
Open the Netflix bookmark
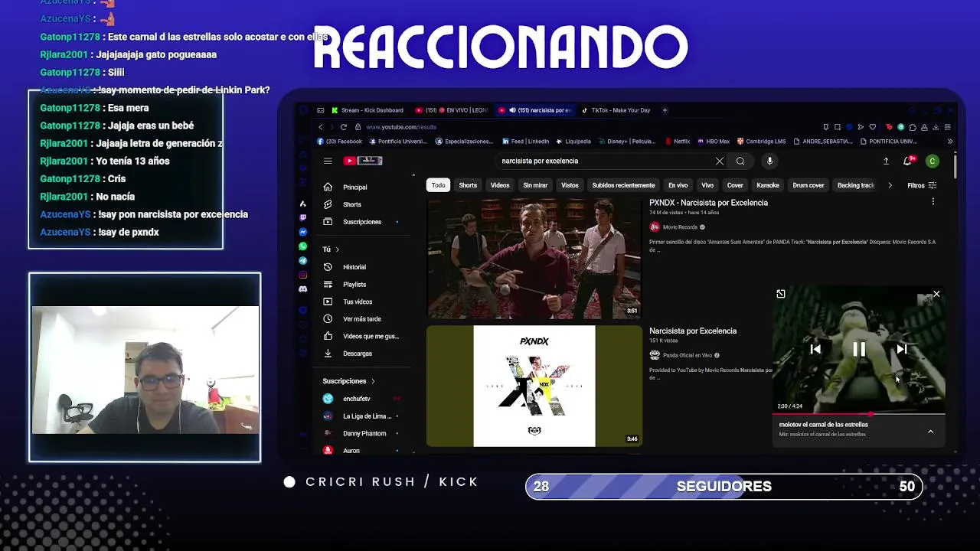[678, 142]
